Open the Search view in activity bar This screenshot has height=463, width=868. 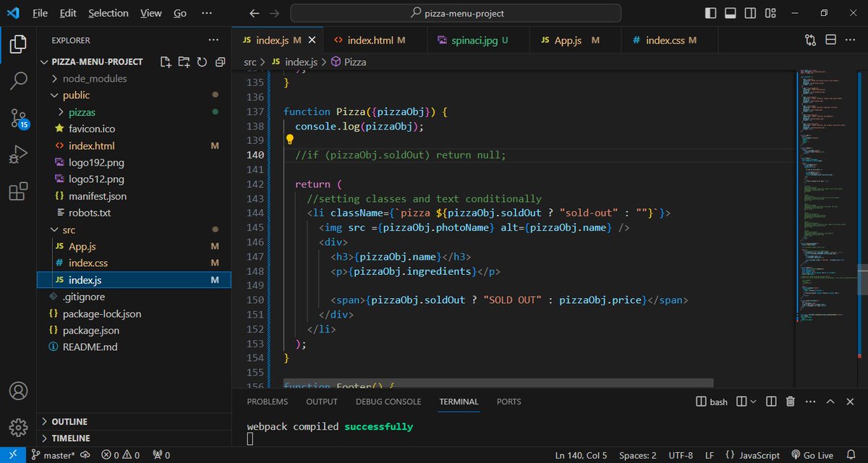tap(18, 81)
